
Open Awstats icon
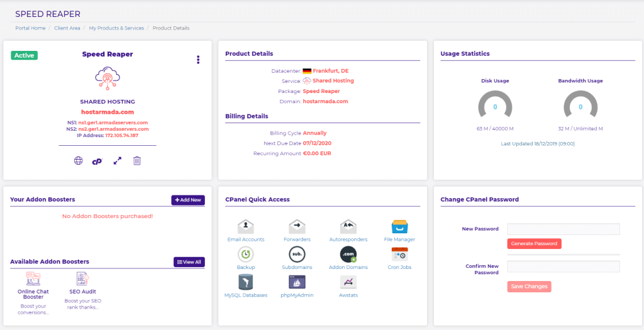point(348,282)
